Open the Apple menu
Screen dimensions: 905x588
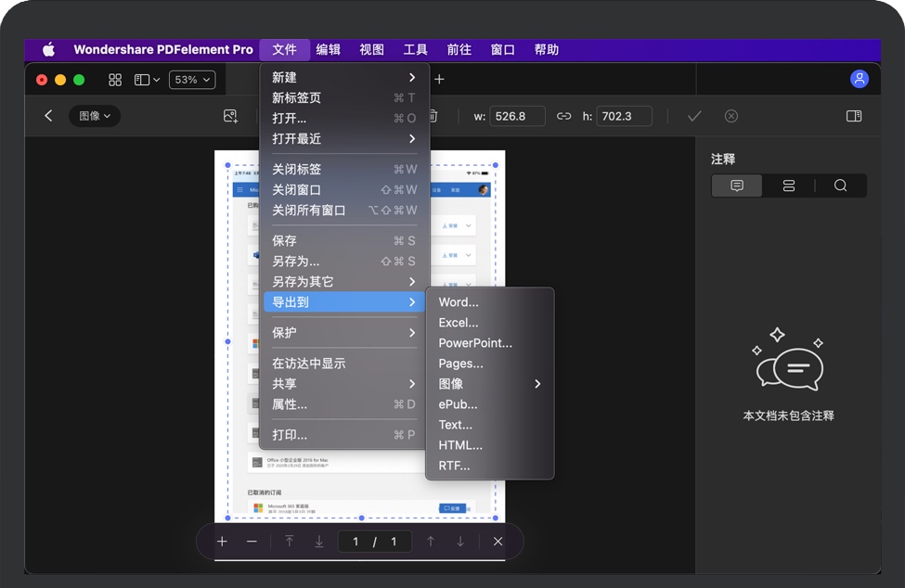[x=48, y=50]
